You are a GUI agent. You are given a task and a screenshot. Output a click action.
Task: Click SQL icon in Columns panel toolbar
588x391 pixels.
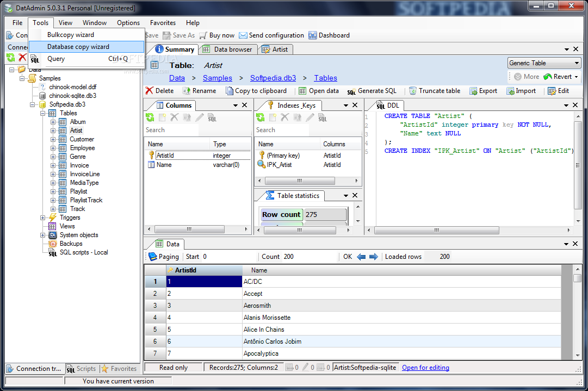point(212,117)
